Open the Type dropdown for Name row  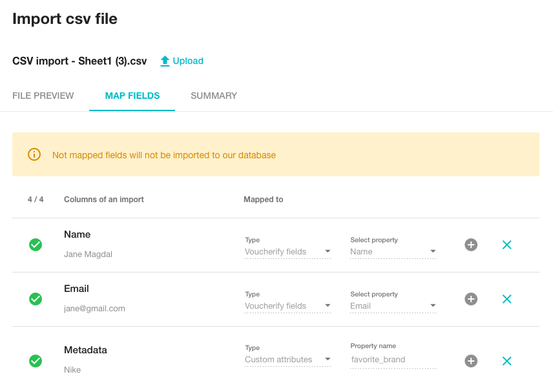[287, 252]
